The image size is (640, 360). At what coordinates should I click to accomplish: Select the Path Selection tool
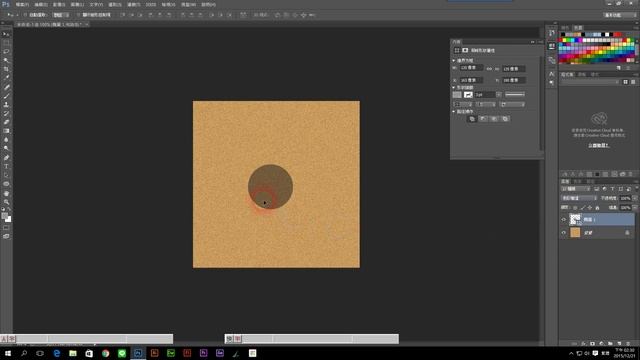point(6,175)
